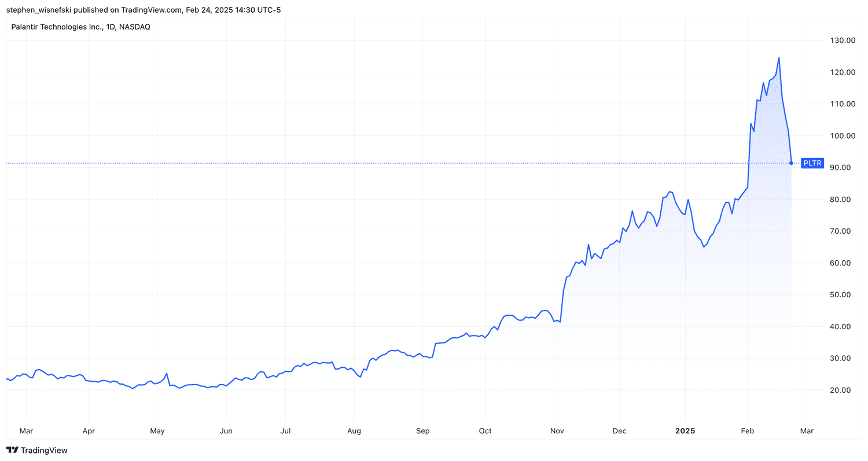The width and height of the screenshot is (868, 461).
Task: Click the Jun label on time axis
Action: tap(226, 431)
